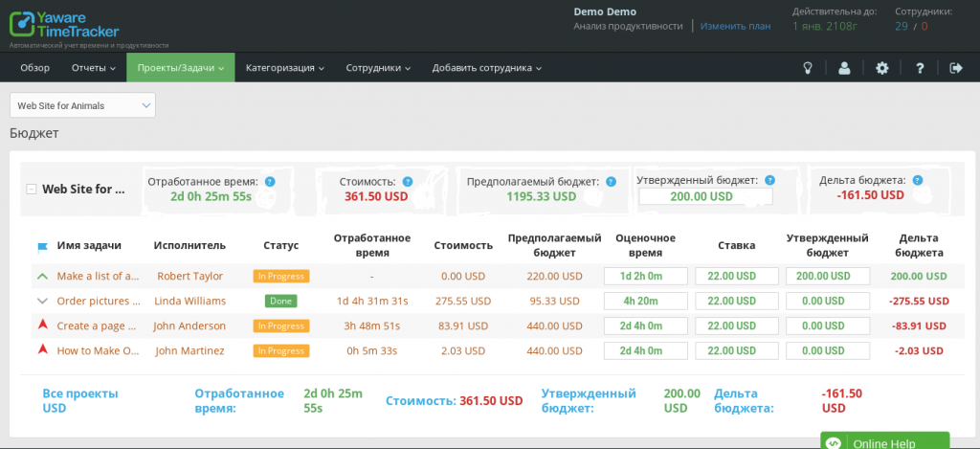Click the Ставка column header

point(737,245)
